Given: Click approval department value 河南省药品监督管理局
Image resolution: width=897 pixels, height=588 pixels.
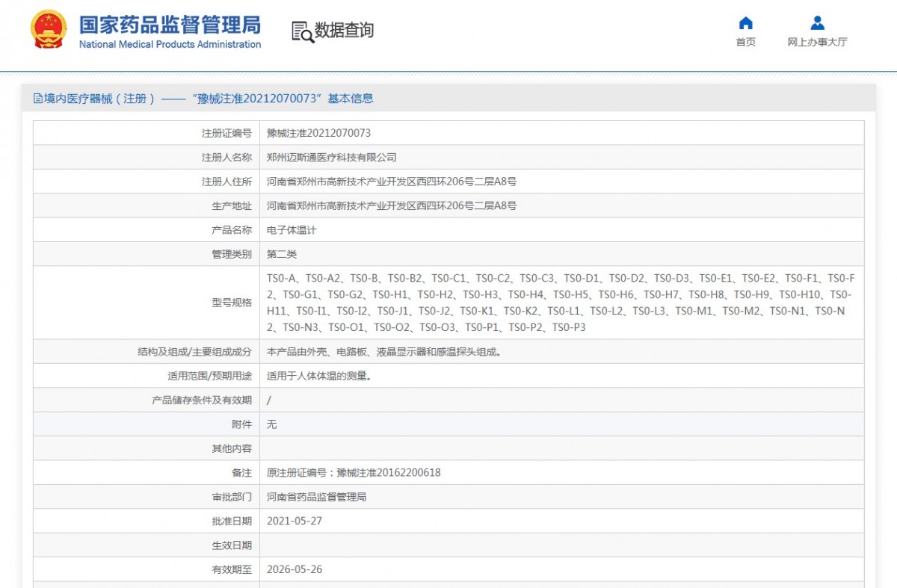Looking at the screenshot, I should click(316, 497).
